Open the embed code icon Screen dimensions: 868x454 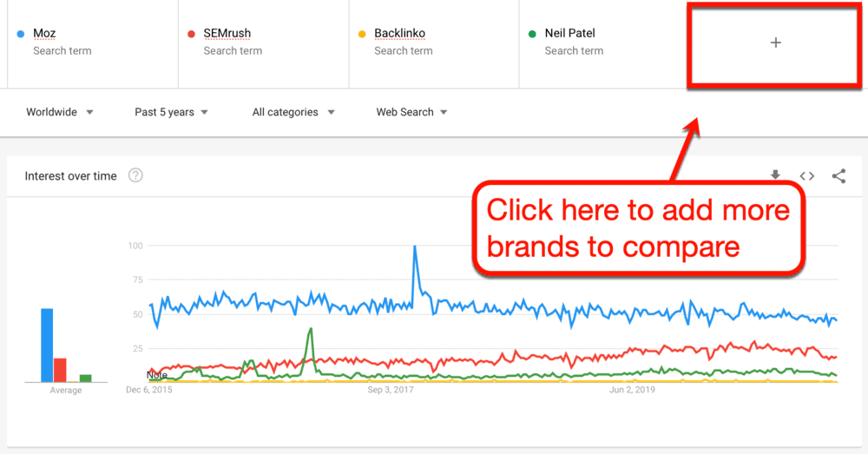[x=807, y=176]
